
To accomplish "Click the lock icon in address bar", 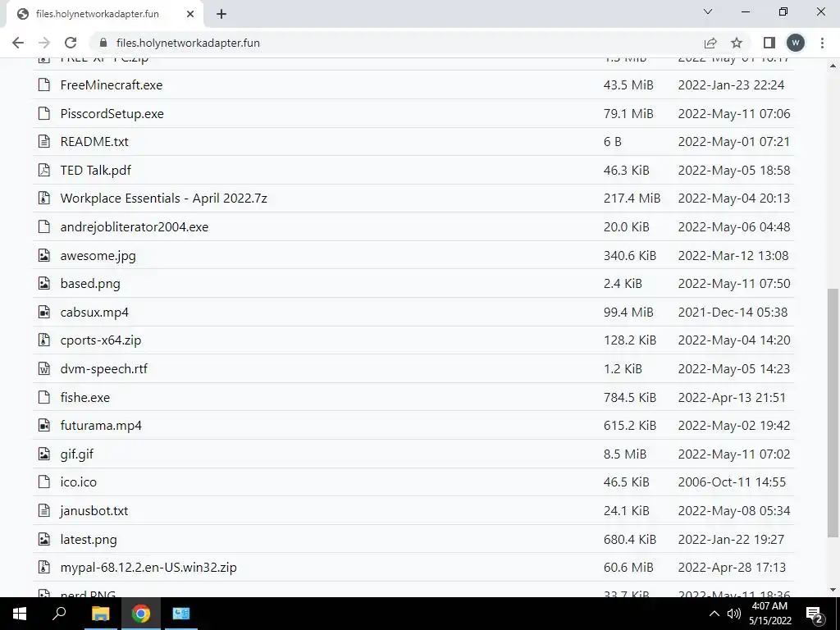I will pyautogui.click(x=104, y=43).
